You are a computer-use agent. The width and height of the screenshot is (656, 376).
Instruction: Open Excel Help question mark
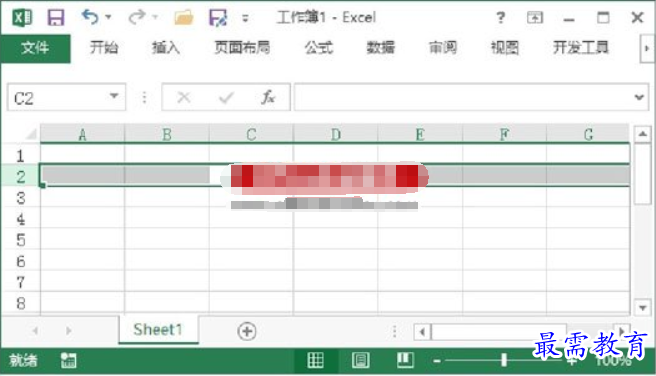501,18
